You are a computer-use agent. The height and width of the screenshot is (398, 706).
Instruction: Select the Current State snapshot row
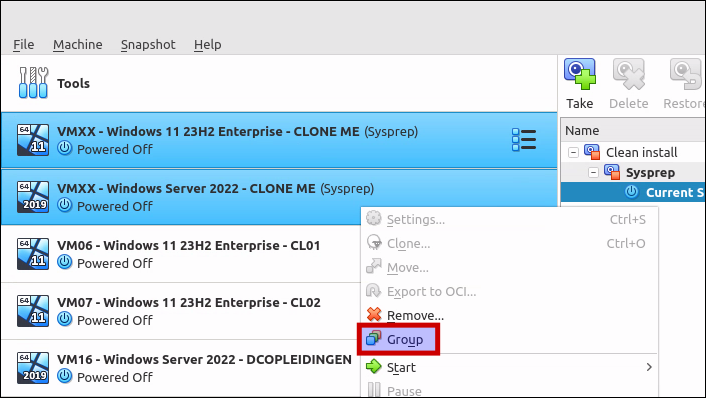pyautogui.click(x=633, y=192)
